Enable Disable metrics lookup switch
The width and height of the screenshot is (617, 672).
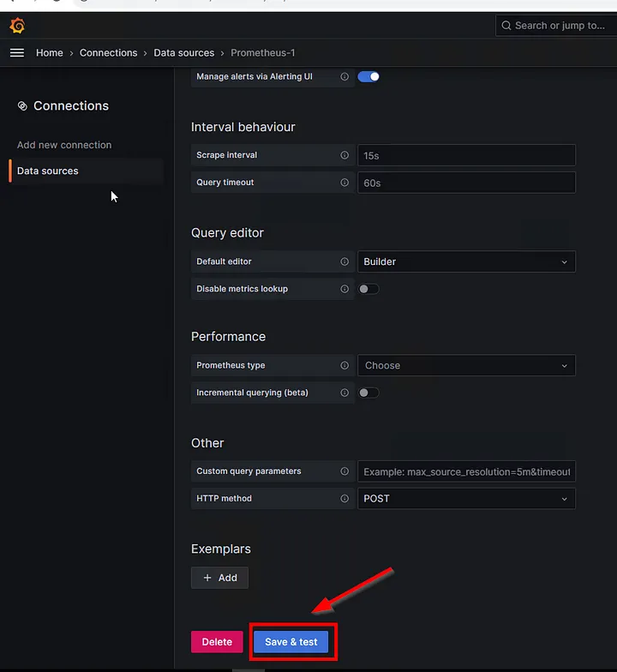[x=368, y=289]
